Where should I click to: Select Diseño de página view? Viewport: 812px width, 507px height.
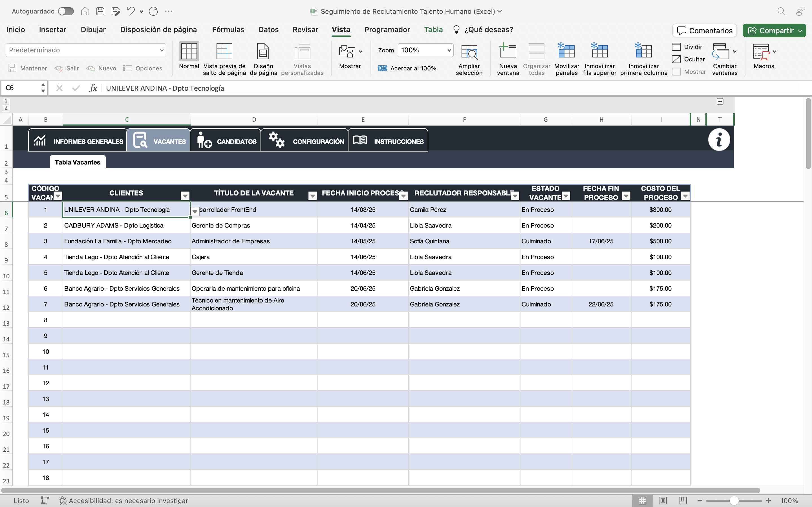click(263, 52)
